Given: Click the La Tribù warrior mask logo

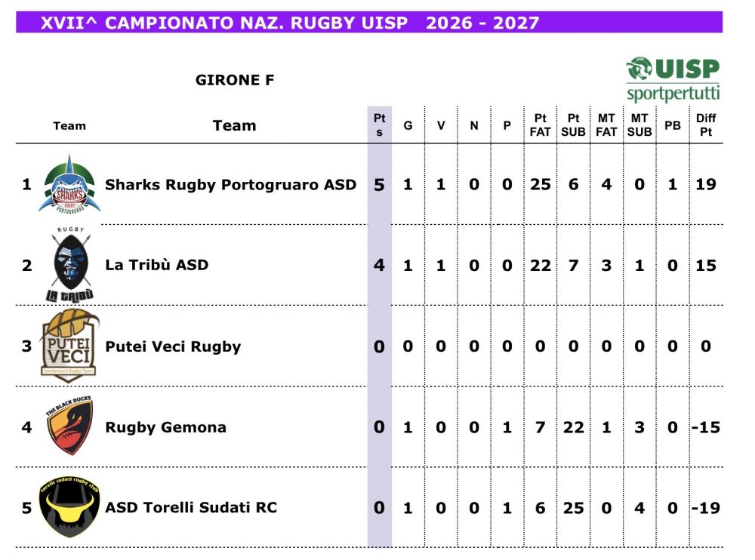Looking at the screenshot, I should point(70,264).
